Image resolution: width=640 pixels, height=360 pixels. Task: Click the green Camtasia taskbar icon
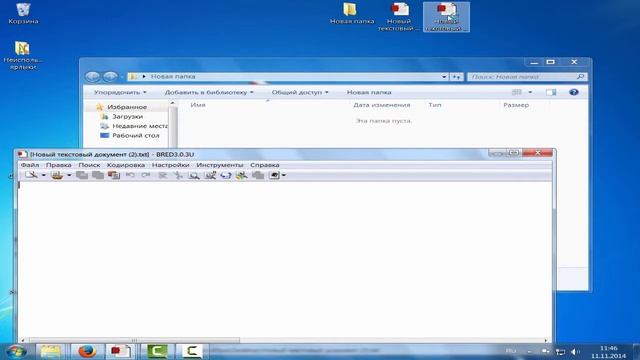[156, 351]
